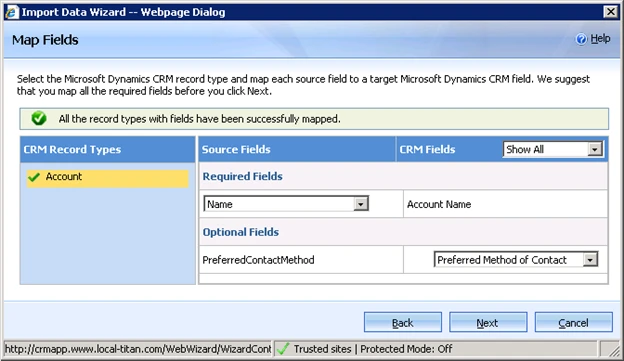Screen dimensions: 624x361
Task: Click the CRM Fields column header
Action: coord(427,149)
